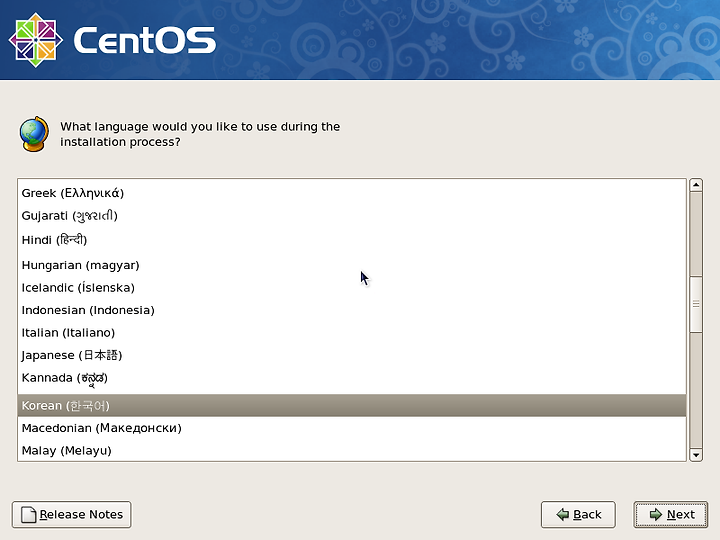Click the Next button

click(x=670, y=514)
